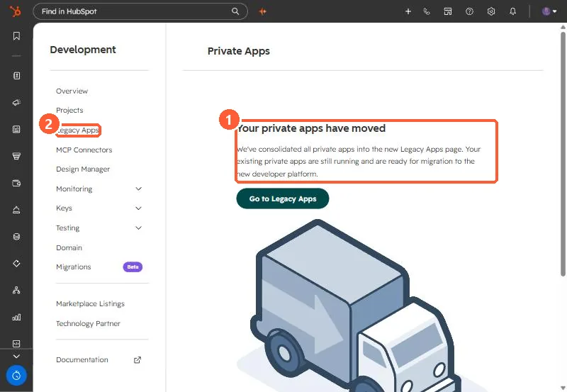Open the Content icon in left rail
567x392 pixels.
point(16,129)
